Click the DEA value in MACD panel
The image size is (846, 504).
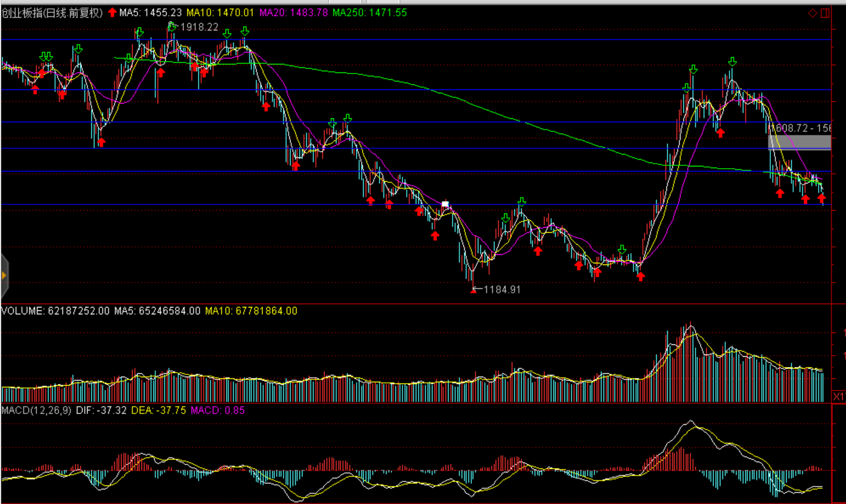click(x=159, y=410)
